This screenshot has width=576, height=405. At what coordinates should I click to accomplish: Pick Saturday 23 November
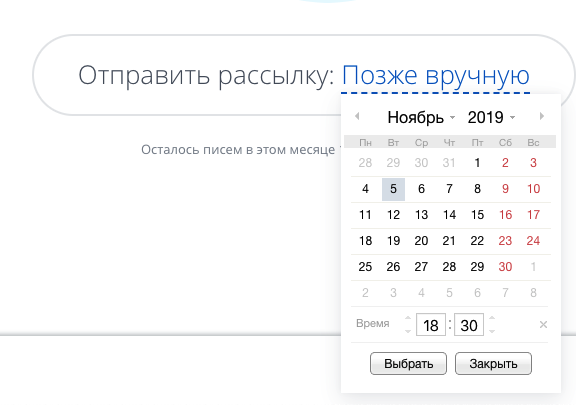[505, 241]
